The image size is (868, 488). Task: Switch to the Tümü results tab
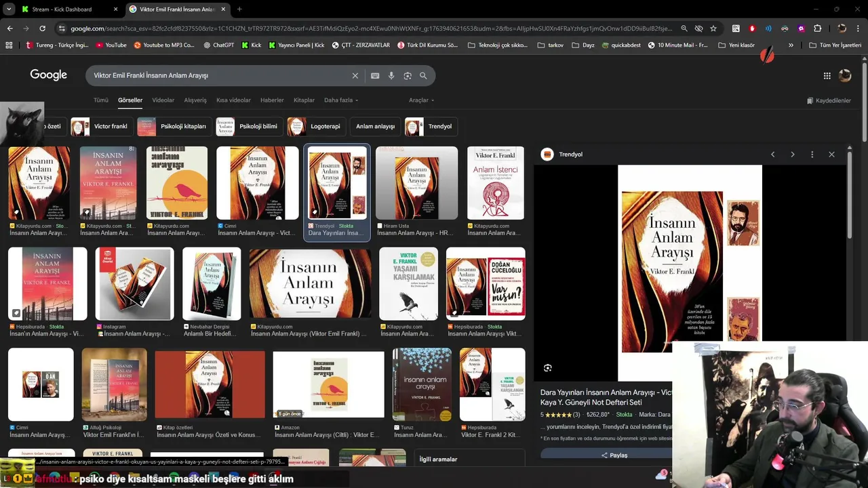click(101, 100)
